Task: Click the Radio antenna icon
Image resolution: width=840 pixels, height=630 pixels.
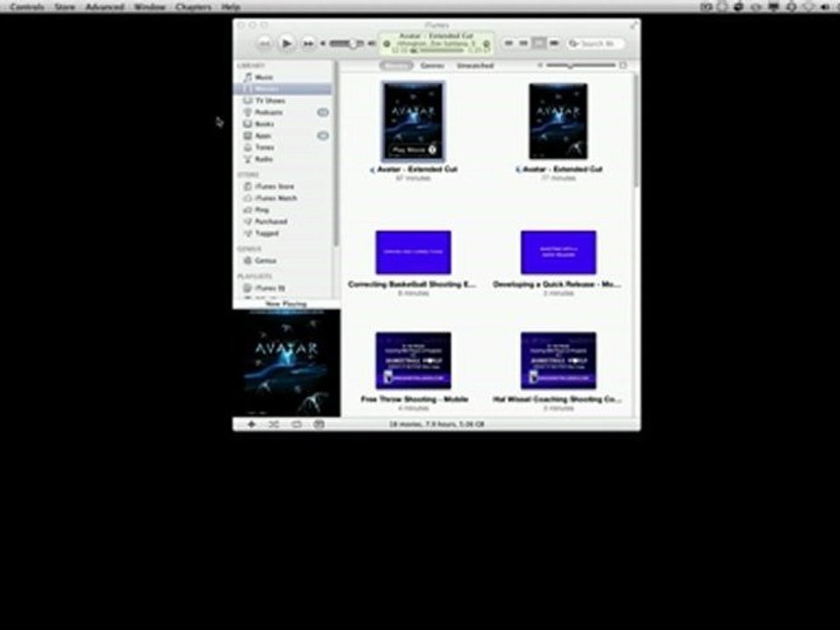Action: 248,159
